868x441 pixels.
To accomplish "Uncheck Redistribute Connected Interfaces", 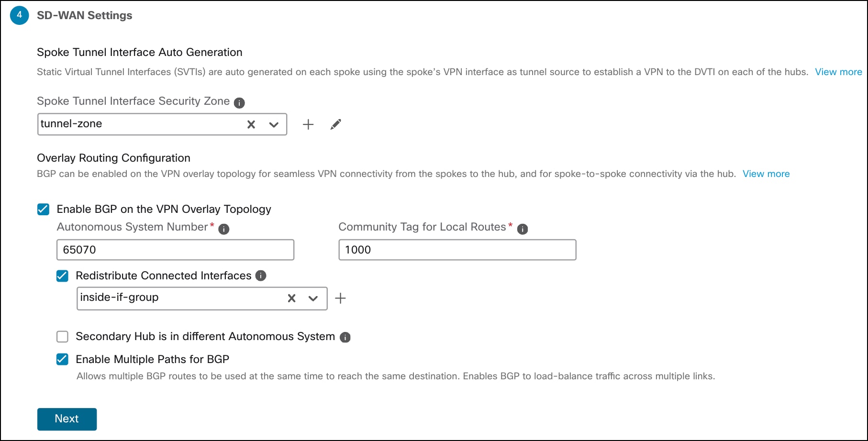I will click(62, 276).
